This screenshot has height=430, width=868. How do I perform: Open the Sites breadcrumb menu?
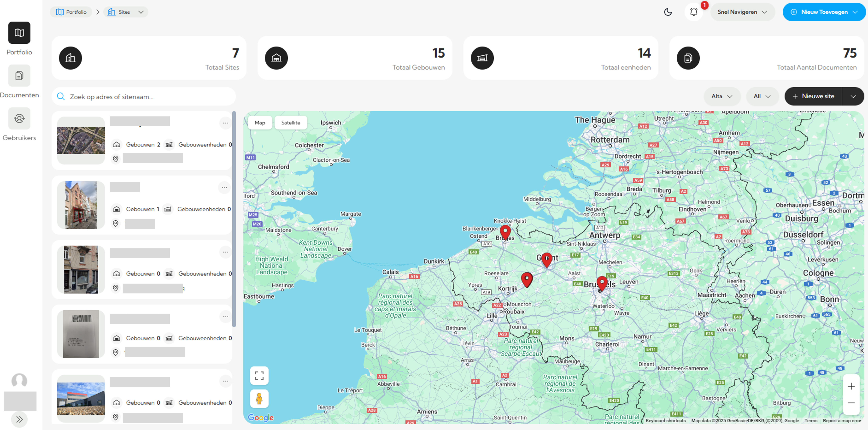(125, 12)
